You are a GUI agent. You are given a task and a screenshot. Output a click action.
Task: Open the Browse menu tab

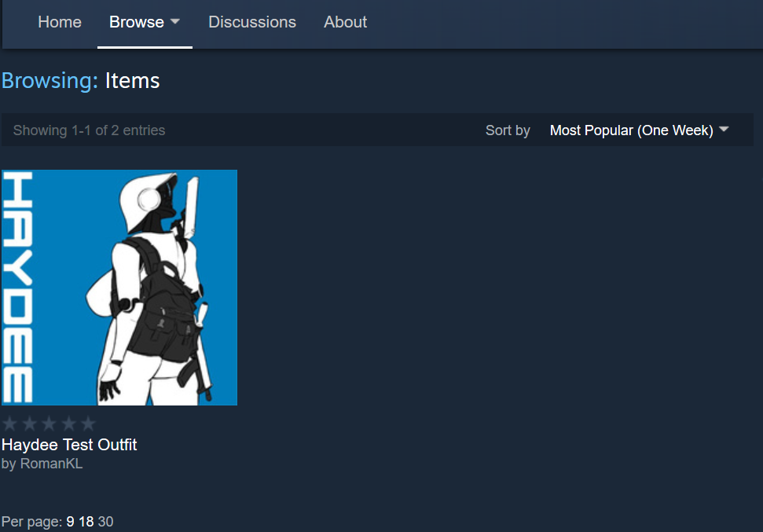(x=145, y=22)
